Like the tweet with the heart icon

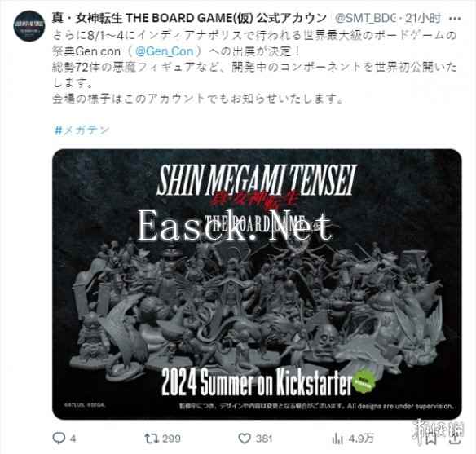pyautogui.click(x=245, y=439)
